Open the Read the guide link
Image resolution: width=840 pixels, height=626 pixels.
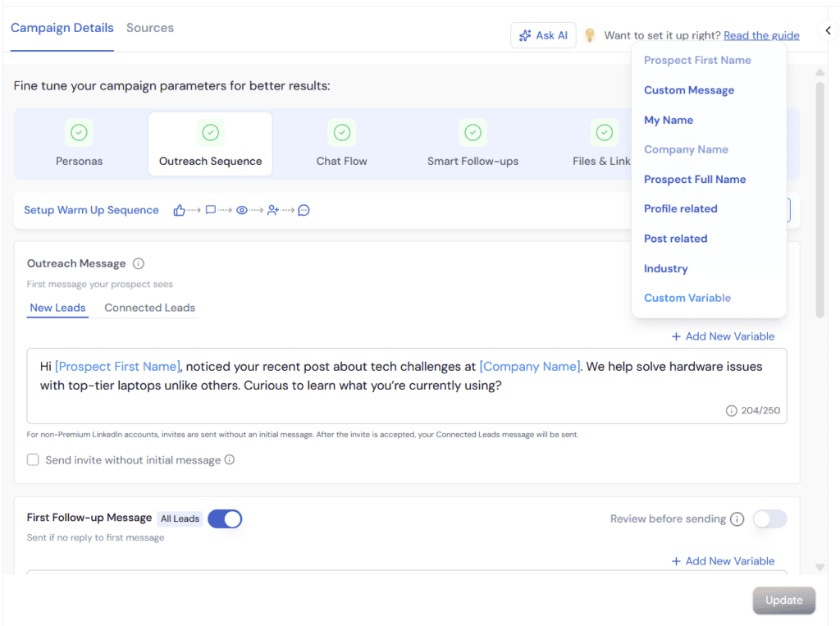[761, 35]
